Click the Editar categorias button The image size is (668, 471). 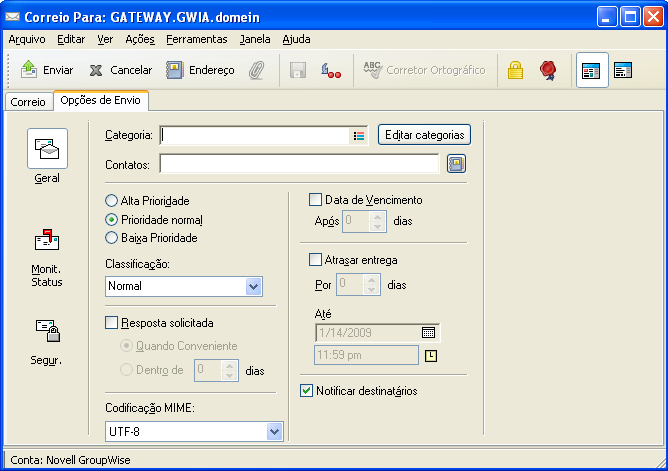(x=424, y=135)
